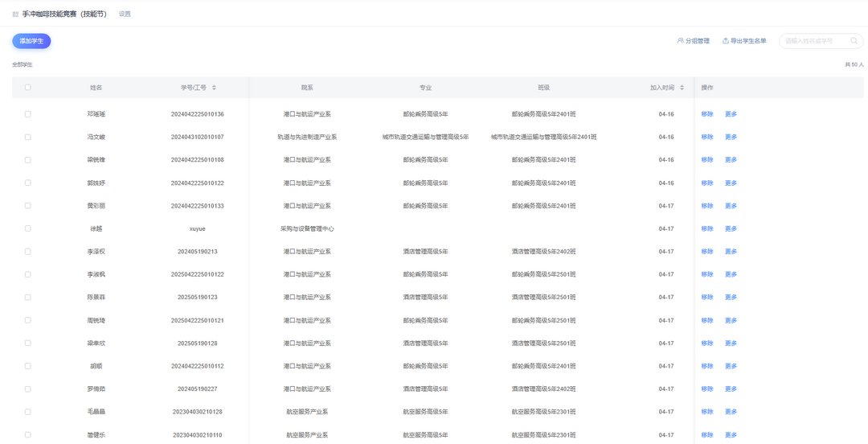Open 更多 for ID 202304030210110
This screenshot has width=868, height=444.
[x=731, y=435]
